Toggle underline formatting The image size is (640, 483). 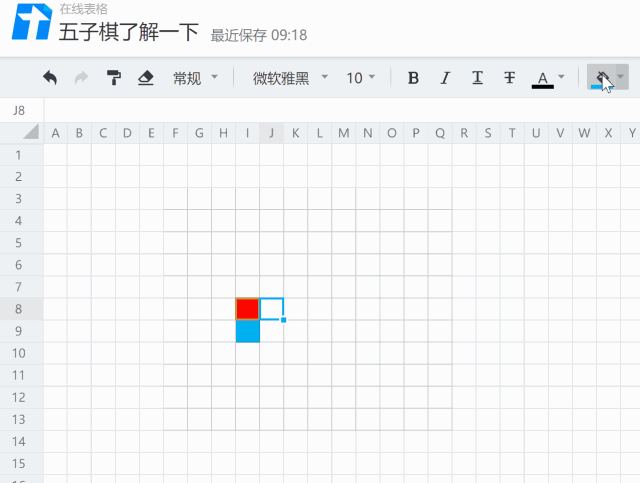477,78
